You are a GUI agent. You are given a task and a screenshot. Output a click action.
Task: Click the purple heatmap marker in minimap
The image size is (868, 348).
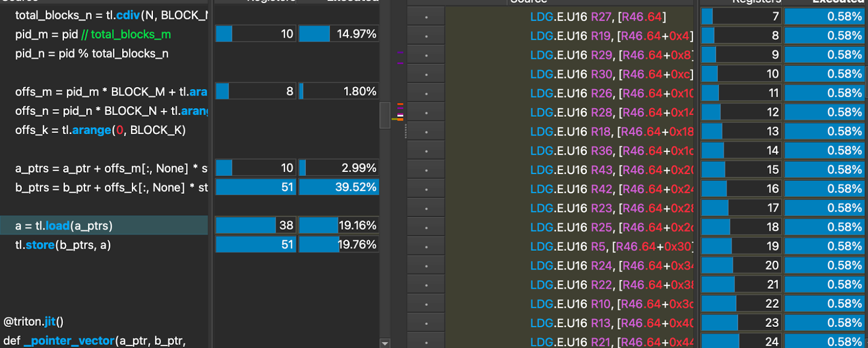[x=400, y=53]
